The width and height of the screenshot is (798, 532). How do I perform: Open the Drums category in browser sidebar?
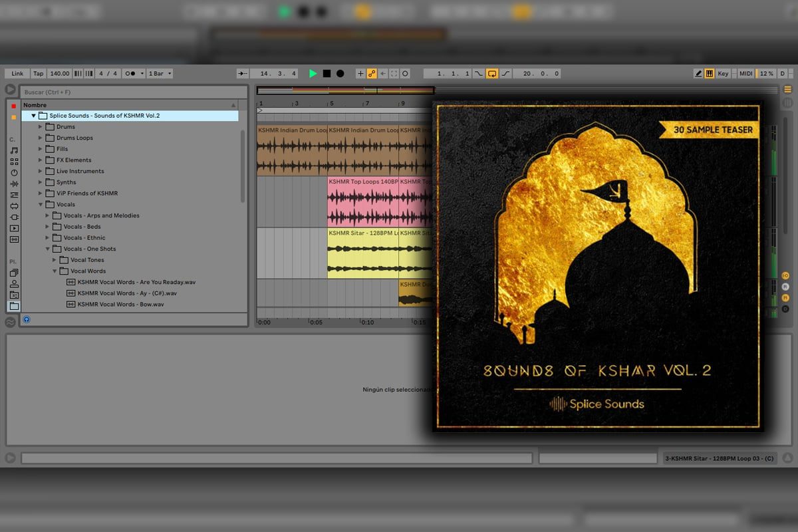click(x=14, y=162)
